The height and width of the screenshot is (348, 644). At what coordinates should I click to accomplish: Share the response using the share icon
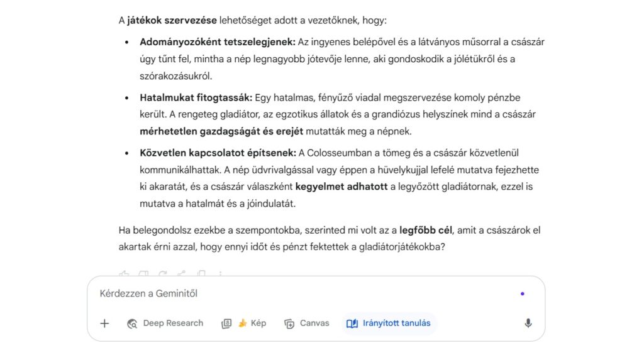[x=182, y=274]
